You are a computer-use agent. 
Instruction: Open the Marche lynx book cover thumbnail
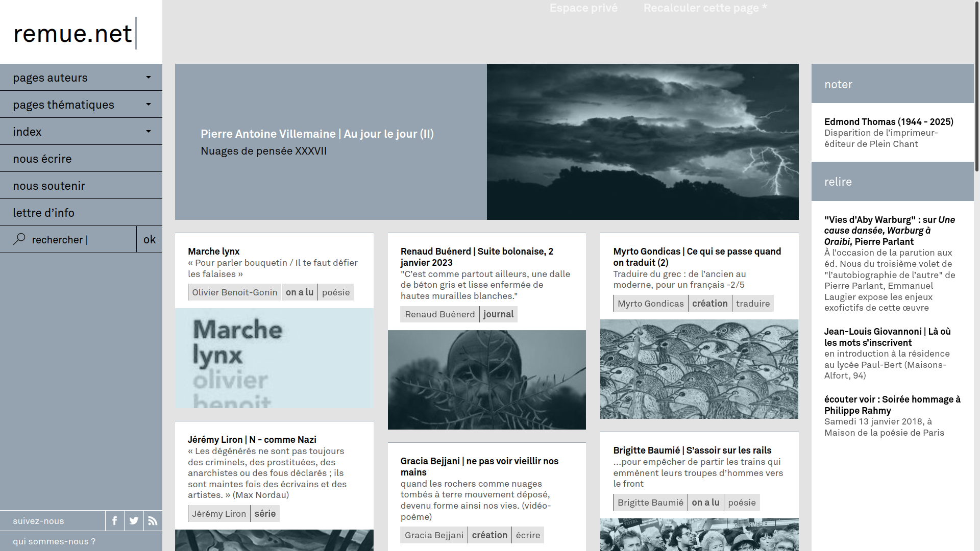[274, 358]
